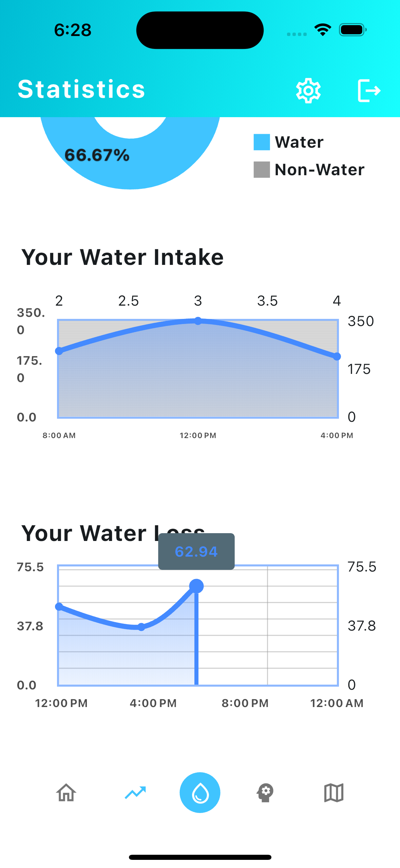Viewport: 400px width, 868px height.
Task: Tap the 4:00 PM water intake point
Action: tap(337, 356)
